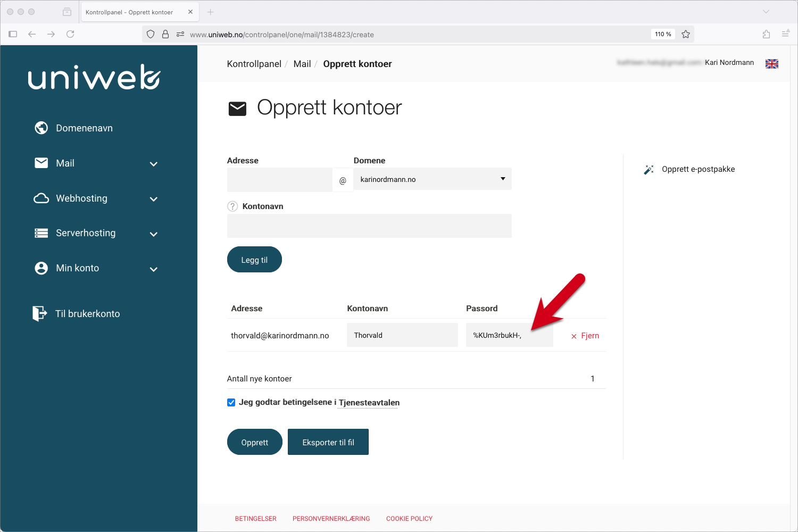This screenshot has height=532, width=798.
Task: Click the shield tracking protection icon
Action: point(151,34)
